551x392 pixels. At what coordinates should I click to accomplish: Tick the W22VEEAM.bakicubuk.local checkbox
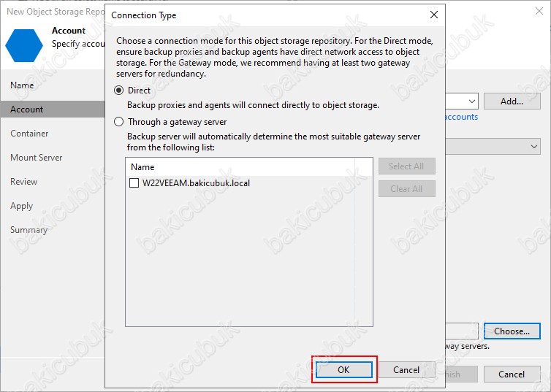tap(134, 182)
